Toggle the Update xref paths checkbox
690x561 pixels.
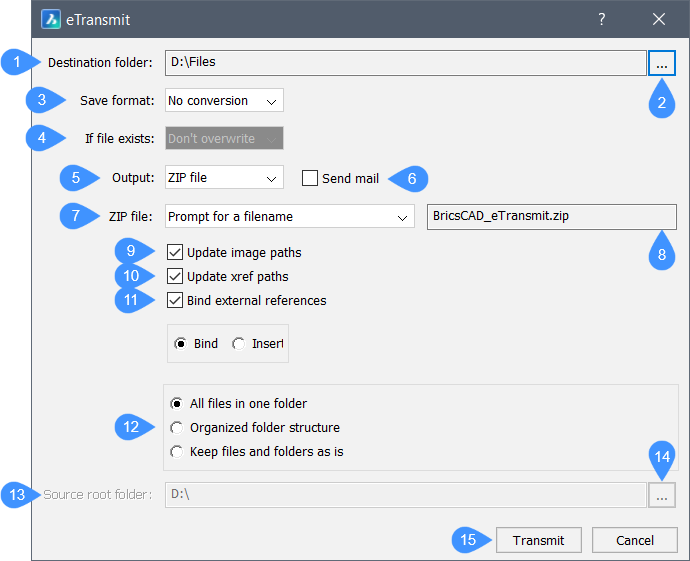[175, 276]
